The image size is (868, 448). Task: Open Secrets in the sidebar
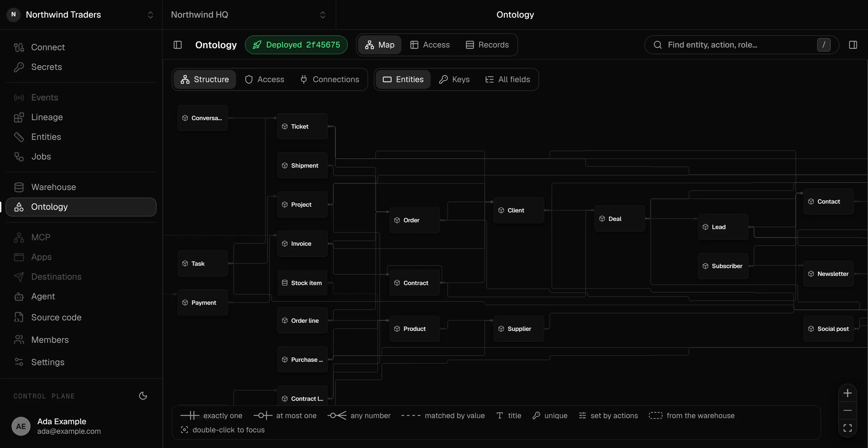81,67
